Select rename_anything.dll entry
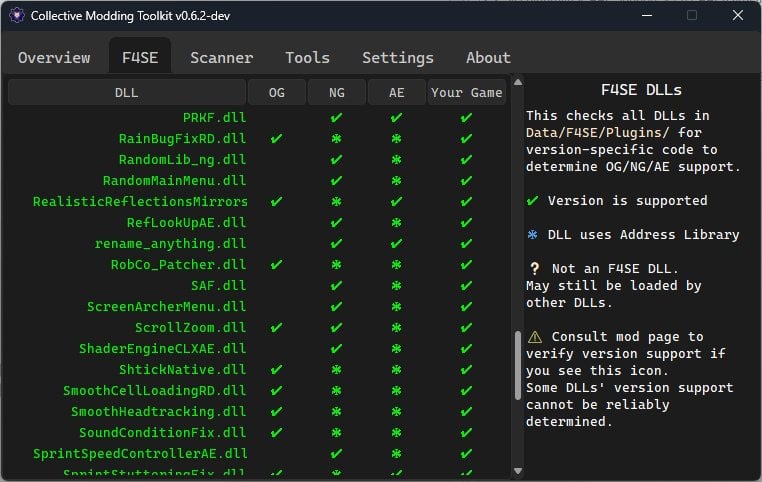The height and width of the screenshot is (482, 762). click(170, 243)
